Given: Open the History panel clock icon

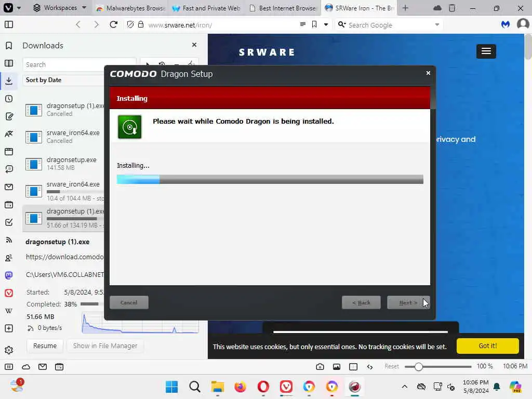Looking at the screenshot, I should pyautogui.click(x=9, y=99).
